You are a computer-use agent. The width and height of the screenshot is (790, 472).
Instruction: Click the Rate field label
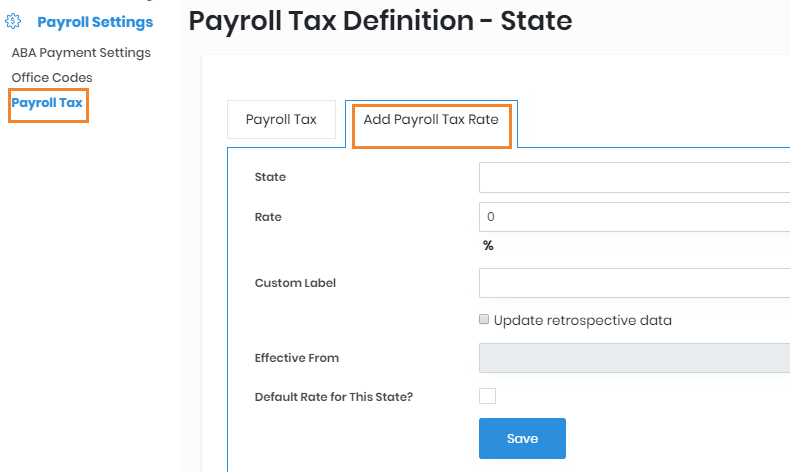pos(268,217)
